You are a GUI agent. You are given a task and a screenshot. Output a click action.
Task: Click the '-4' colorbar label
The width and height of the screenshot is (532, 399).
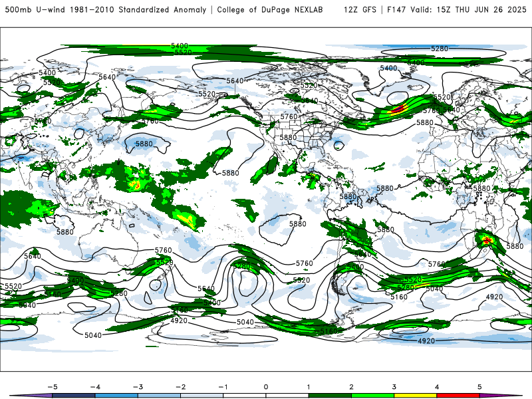click(x=95, y=387)
